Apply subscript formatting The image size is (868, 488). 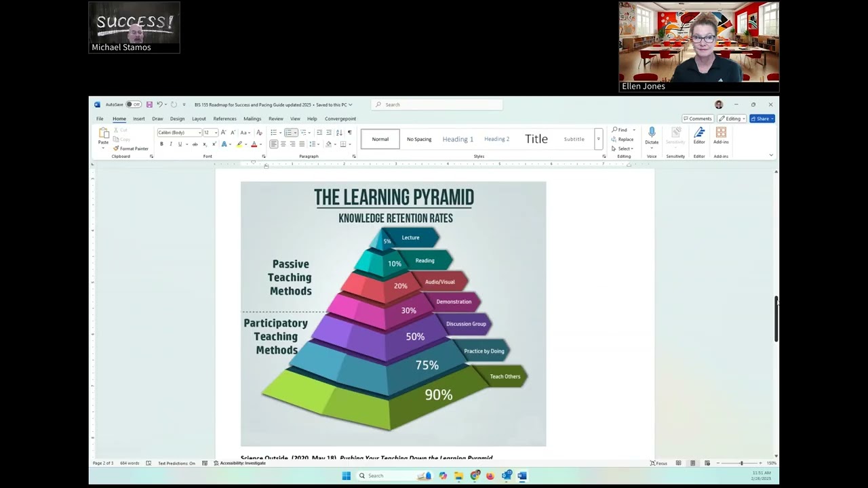(205, 144)
